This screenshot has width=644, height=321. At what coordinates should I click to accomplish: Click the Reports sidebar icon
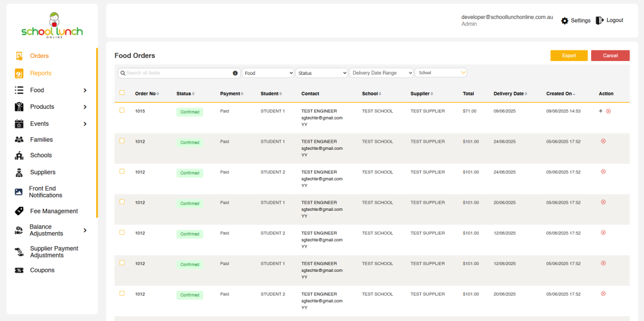click(x=19, y=73)
